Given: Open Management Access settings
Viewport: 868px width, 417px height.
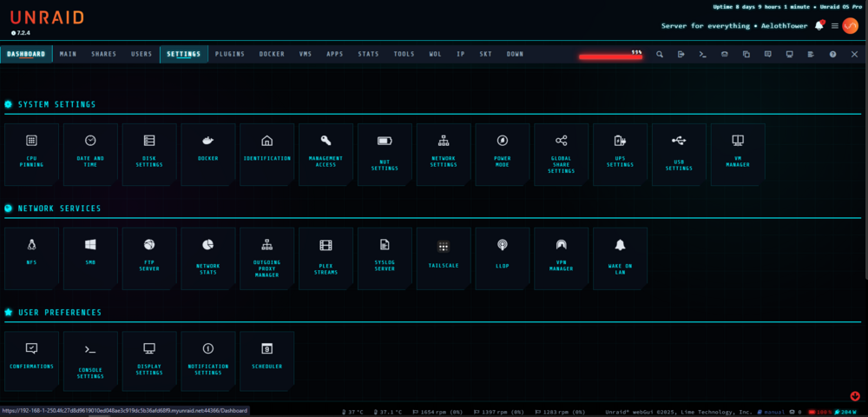Looking at the screenshot, I should click(x=325, y=155).
